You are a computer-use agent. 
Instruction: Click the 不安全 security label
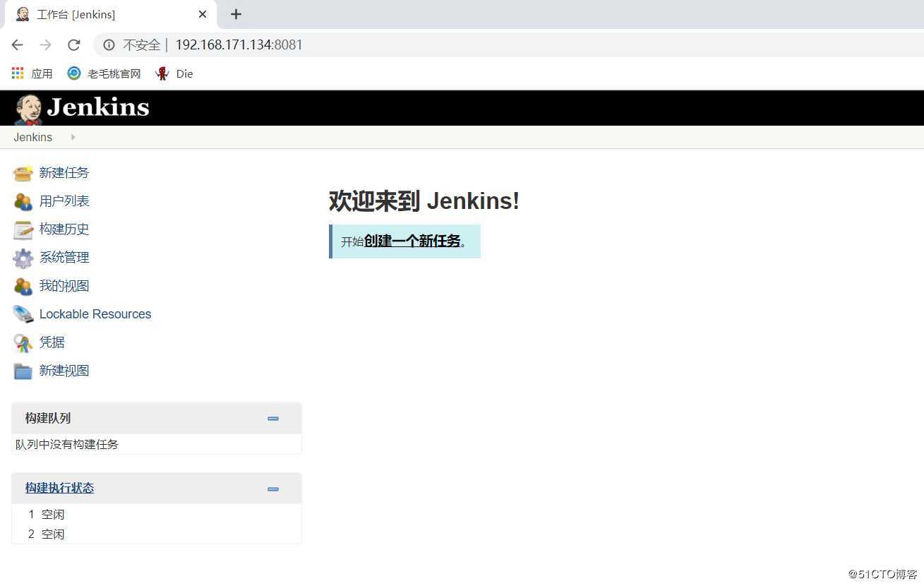click(142, 45)
